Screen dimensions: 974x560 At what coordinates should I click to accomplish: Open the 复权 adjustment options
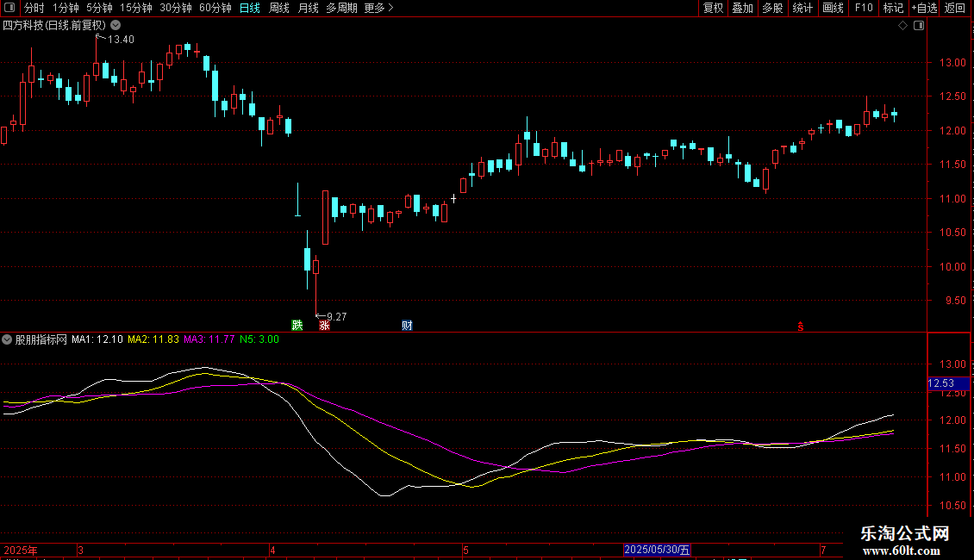pyautogui.click(x=713, y=8)
